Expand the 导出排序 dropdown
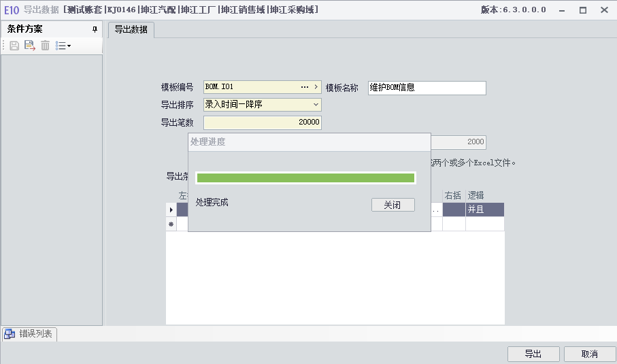Screen dimensions: 617x364 [x=316, y=105]
